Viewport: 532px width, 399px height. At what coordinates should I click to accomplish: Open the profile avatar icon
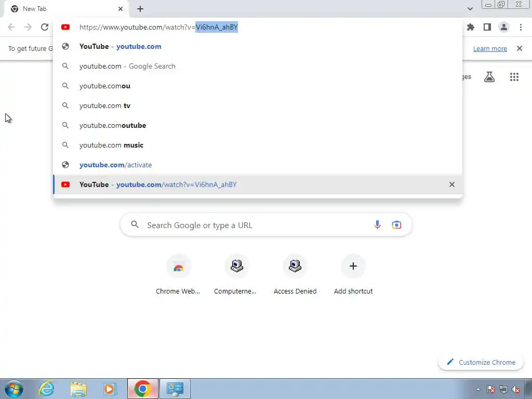pyautogui.click(x=504, y=27)
